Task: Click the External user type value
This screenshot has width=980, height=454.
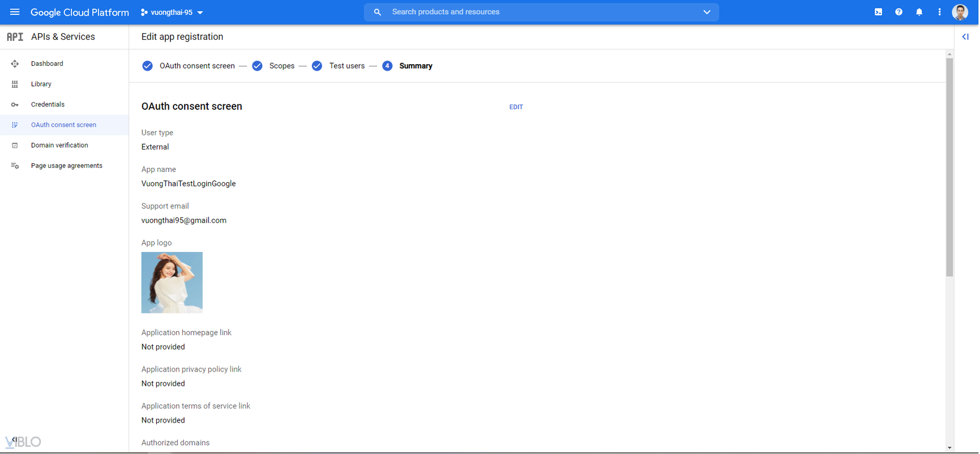Action: tap(155, 147)
